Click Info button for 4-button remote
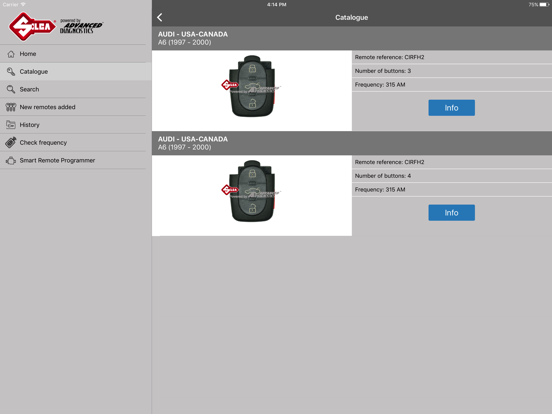The image size is (552, 414). coord(451,213)
